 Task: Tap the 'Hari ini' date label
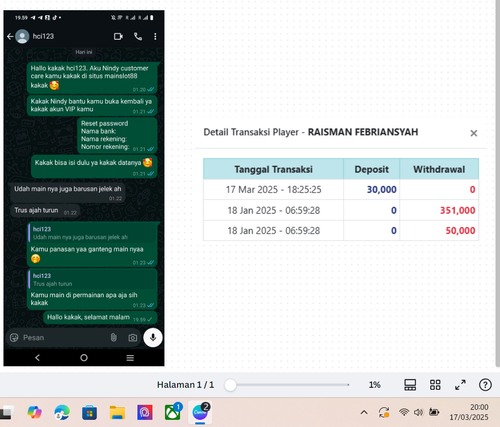tap(83, 52)
